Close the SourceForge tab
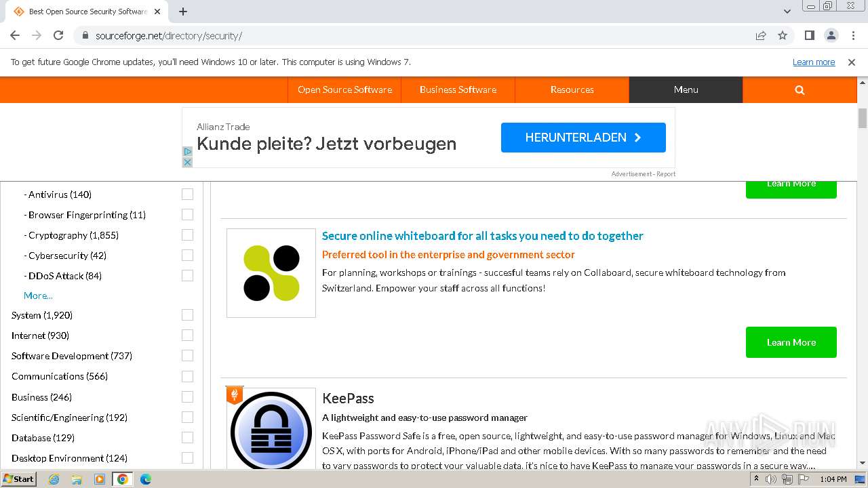Image resolution: width=868 pixels, height=488 pixels. coord(157,12)
